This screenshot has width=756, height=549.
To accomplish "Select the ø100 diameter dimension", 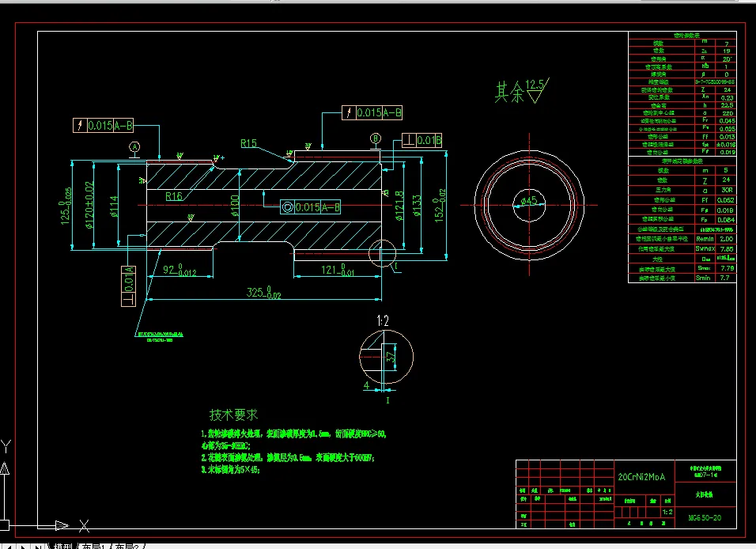I will (x=235, y=205).
